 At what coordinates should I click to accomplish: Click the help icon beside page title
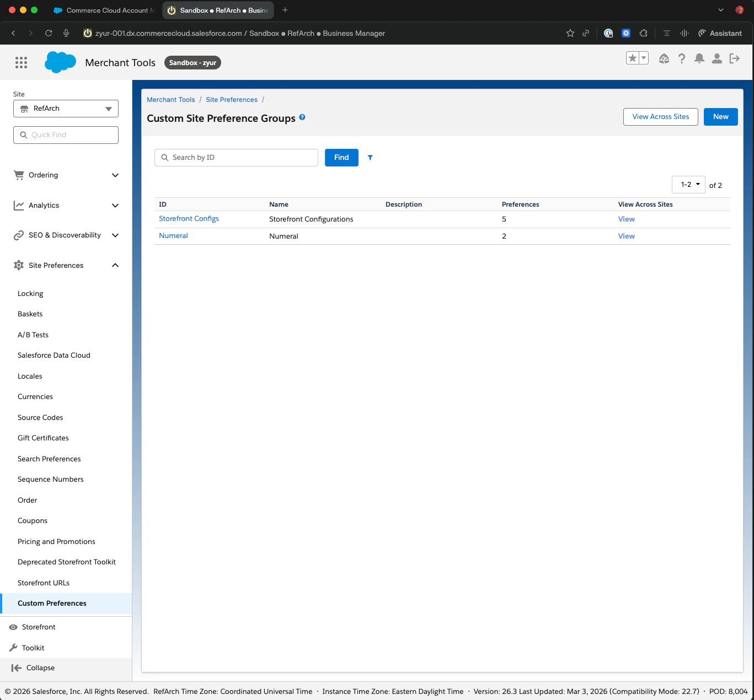[x=302, y=117]
